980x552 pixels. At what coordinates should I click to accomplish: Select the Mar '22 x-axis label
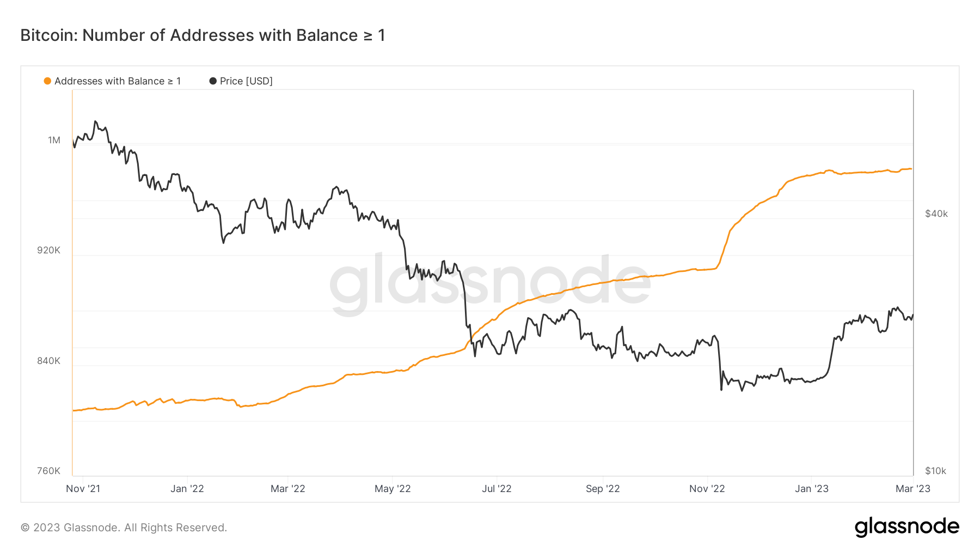(288, 489)
